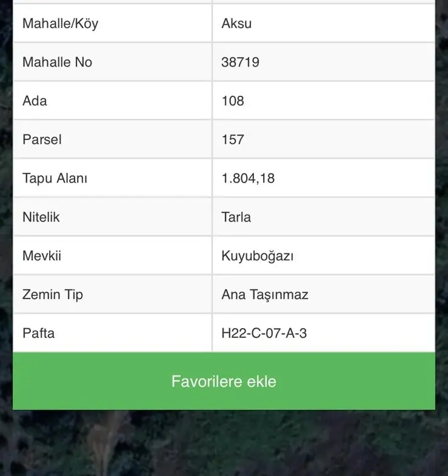Select the Ada value 108
448x476 pixels.
coord(233,101)
